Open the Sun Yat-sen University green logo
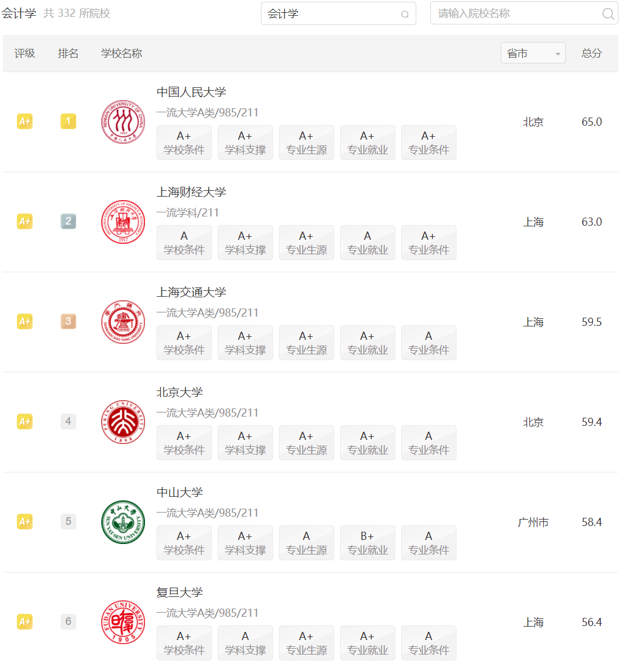This screenshot has width=623, height=672. pos(123,522)
